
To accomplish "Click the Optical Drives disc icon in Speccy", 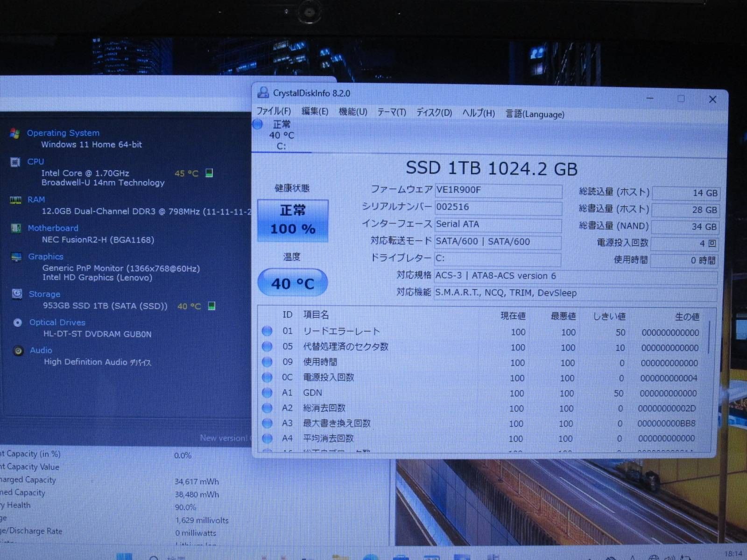I will coord(18,322).
